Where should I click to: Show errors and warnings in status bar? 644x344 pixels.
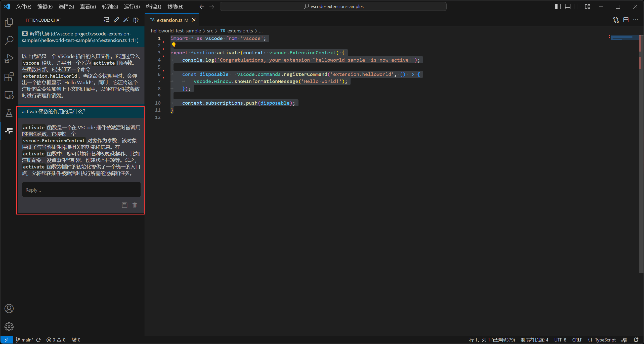(56, 340)
